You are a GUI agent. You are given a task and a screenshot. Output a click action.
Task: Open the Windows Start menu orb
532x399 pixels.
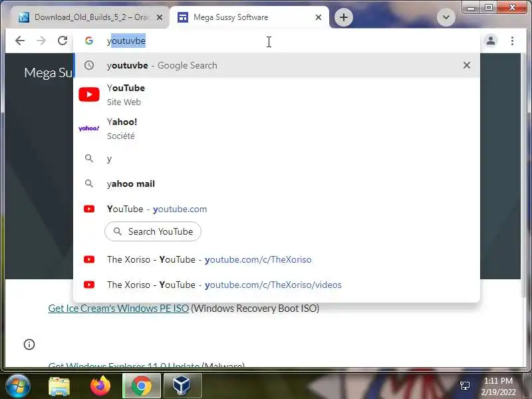coord(18,386)
